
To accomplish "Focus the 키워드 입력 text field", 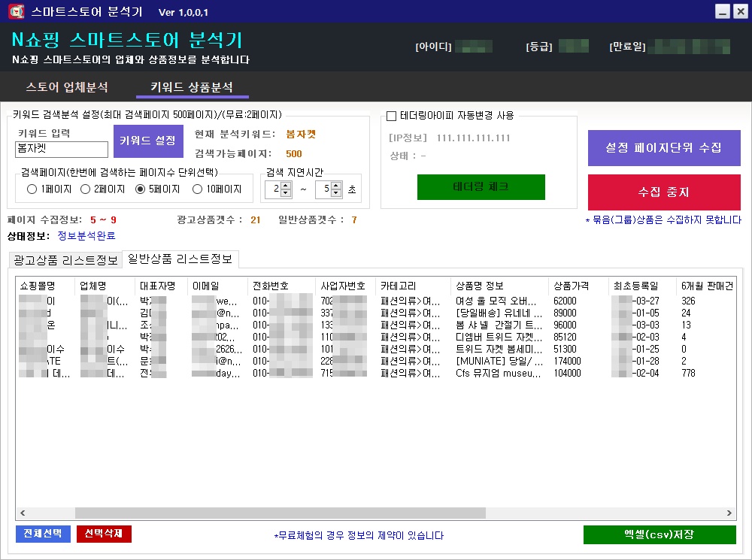I will coord(62,149).
